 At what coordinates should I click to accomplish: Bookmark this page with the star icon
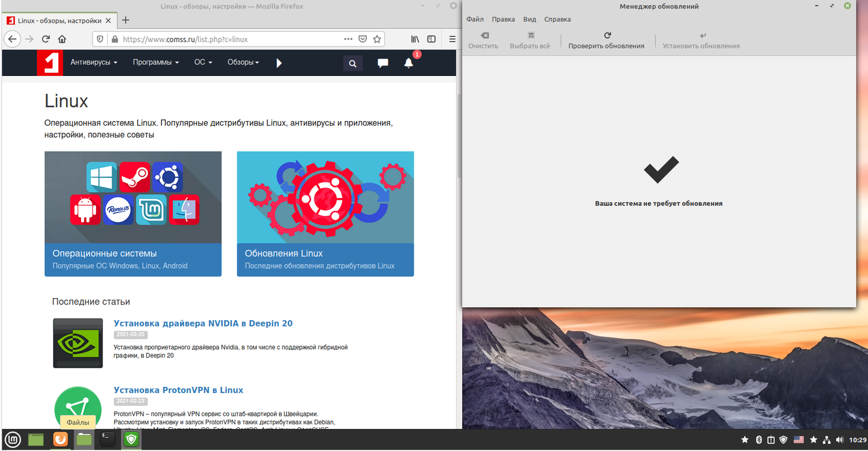coord(377,39)
